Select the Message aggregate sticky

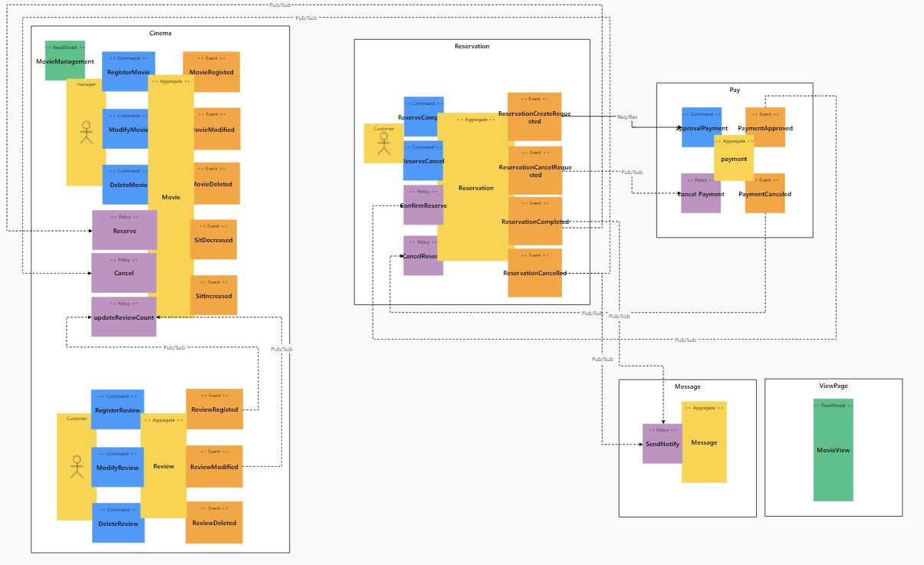pyautogui.click(x=704, y=442)
